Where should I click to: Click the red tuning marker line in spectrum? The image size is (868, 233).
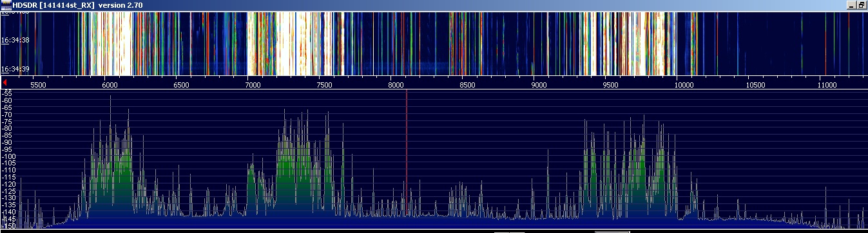[407, 158]
